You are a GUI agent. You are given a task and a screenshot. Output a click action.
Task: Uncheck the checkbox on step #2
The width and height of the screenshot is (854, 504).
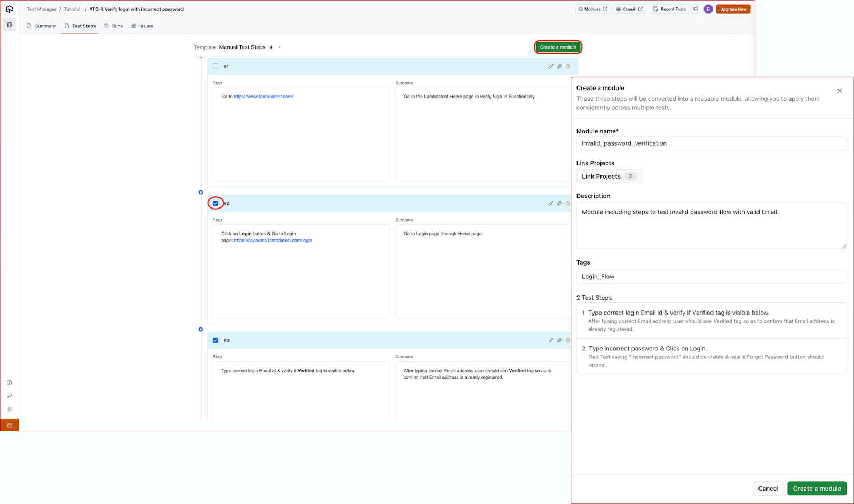click(x=215, y=203)
